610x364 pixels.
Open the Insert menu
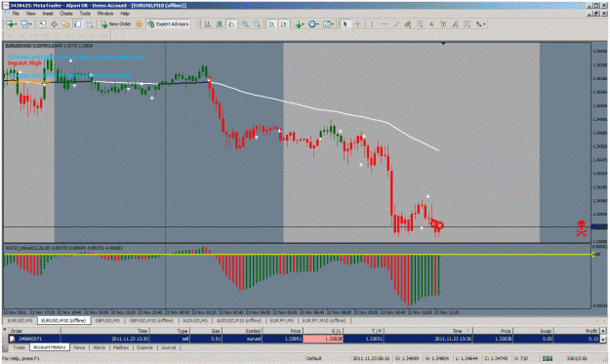pyautogui.click(x=48, y=14)
